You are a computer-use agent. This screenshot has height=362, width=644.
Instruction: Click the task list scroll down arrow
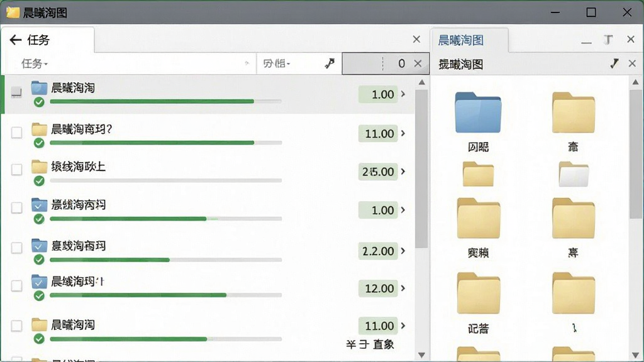(422, 354)
